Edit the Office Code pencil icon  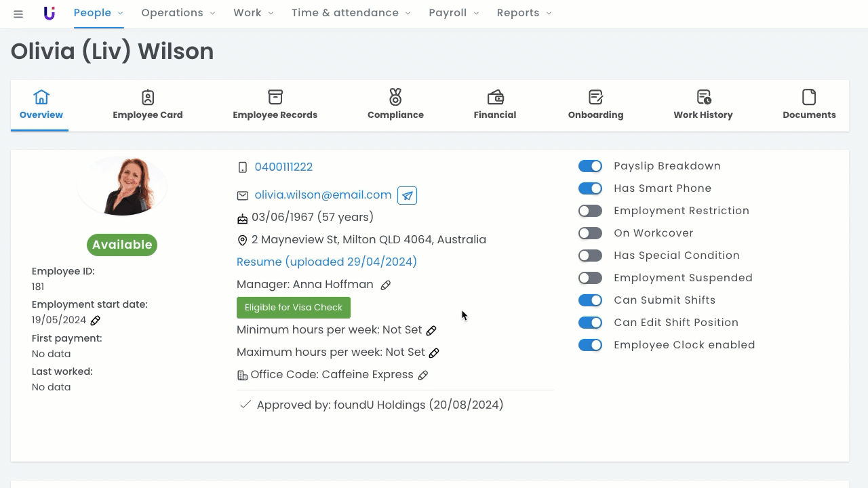pyautogui.click(x=423, y=375)
